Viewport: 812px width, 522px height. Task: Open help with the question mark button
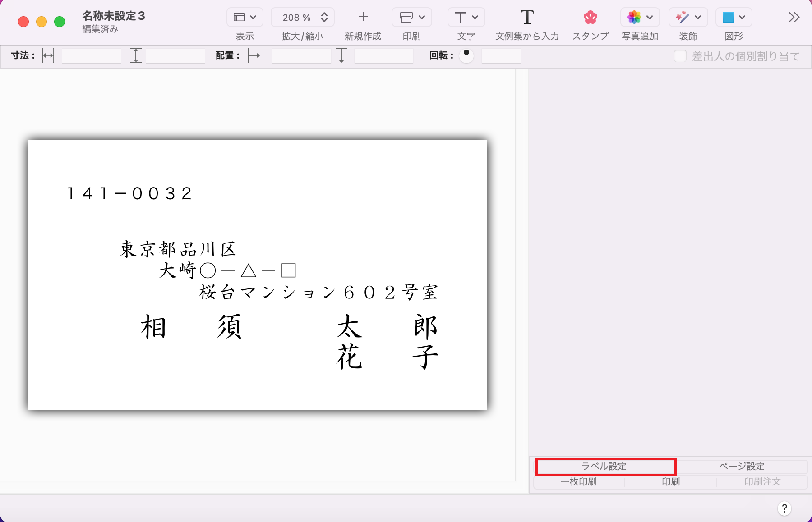(784, 508)
